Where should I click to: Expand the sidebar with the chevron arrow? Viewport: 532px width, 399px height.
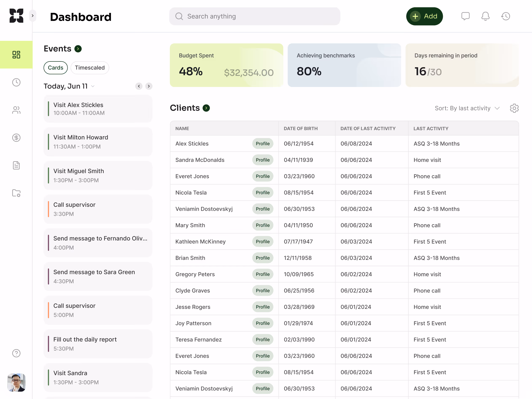click(32, 16)
